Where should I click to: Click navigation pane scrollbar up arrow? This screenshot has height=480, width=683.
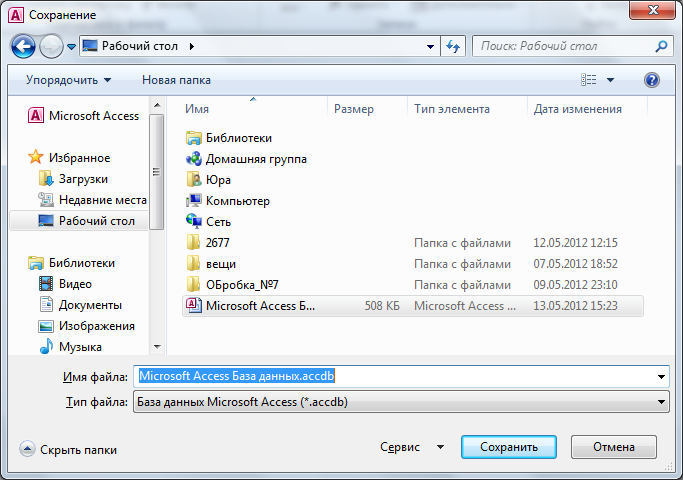(x=157, y=105)
